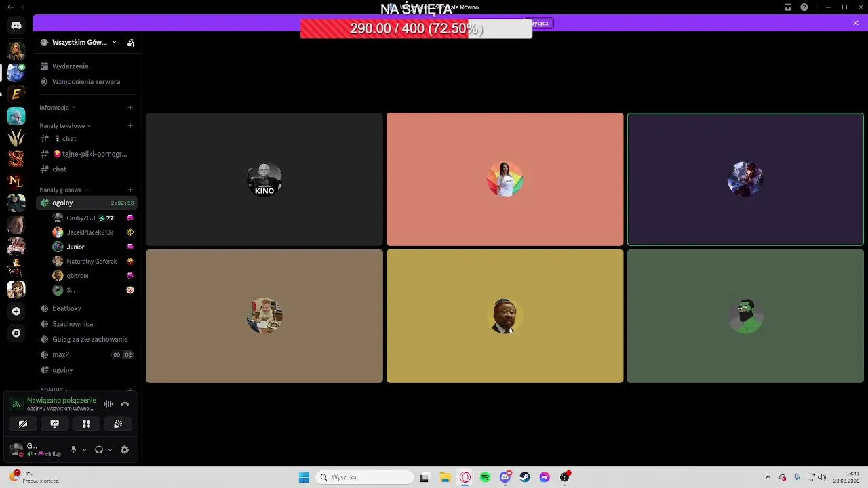Open Discord direct messages home icon

(16, 25)
